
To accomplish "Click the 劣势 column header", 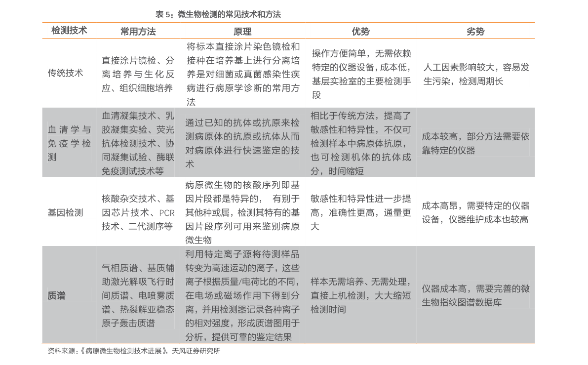I will pos(475,32).
